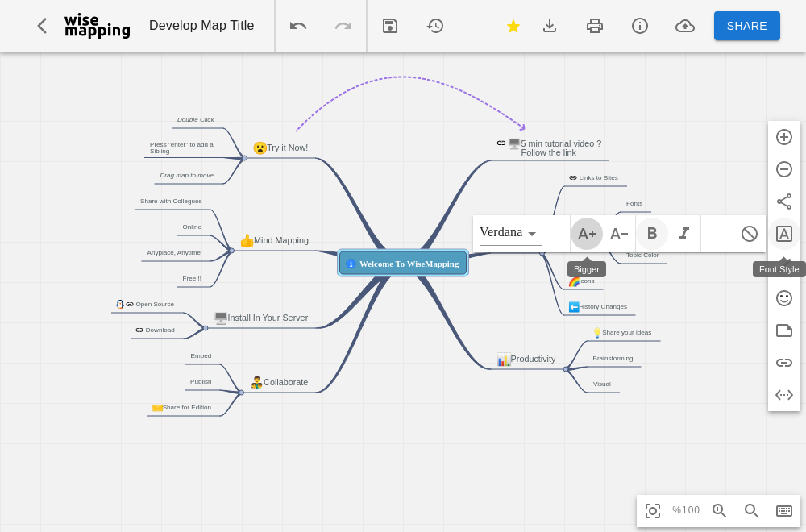Add a topic with the plus circle
The height and width of the screenshot is (532, 806).
784,137
